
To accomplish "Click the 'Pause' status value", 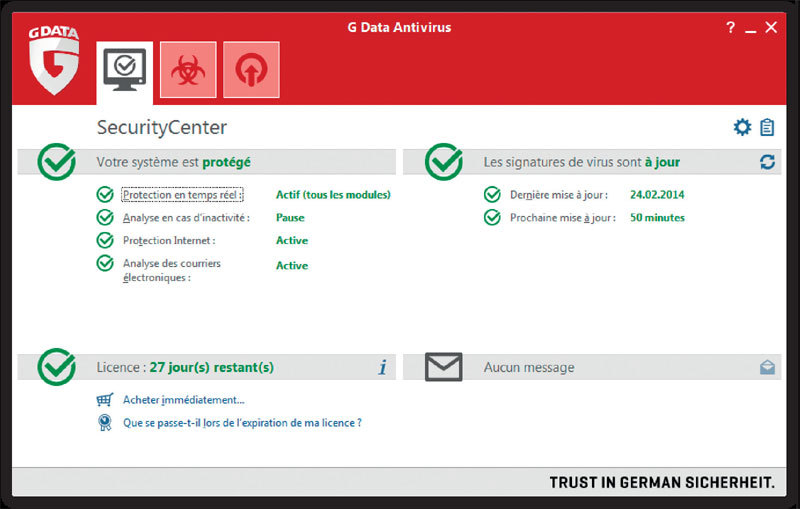I will point(290,218).
